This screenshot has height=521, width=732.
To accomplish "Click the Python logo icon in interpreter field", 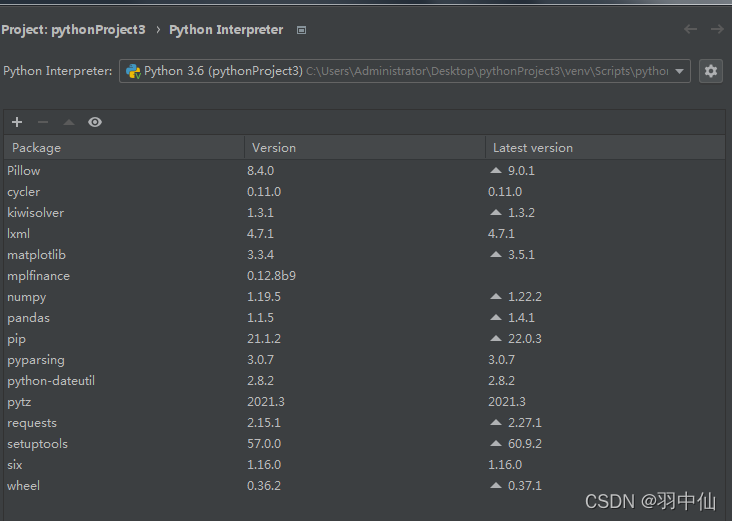I will (133, 71).
